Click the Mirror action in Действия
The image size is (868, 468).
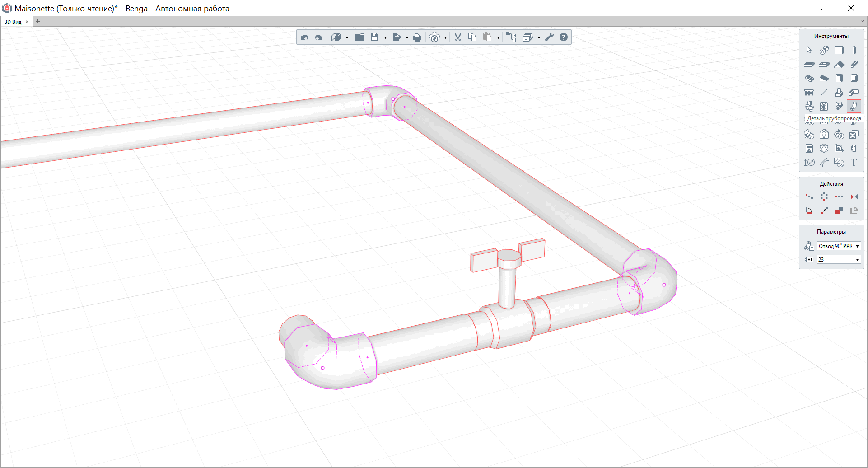coord(854,197)
